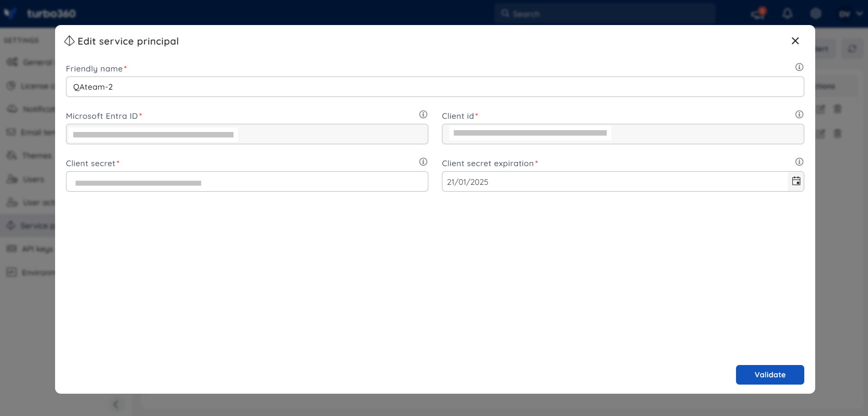Show info for Client id
The height and width of the screenshot is (416, 868).
(x=799, y=114)
